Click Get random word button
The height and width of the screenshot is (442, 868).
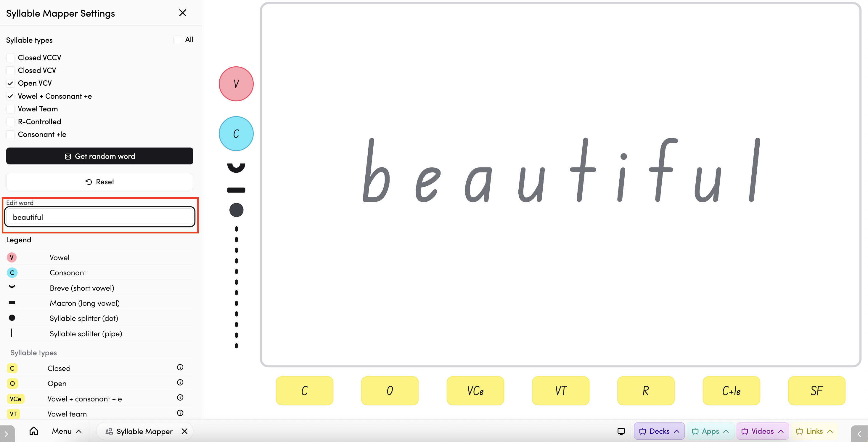click(99, 156)
